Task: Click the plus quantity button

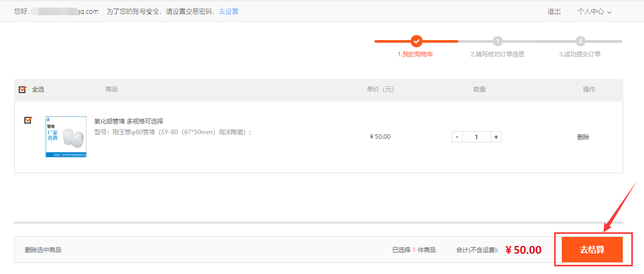Action: 496,137
